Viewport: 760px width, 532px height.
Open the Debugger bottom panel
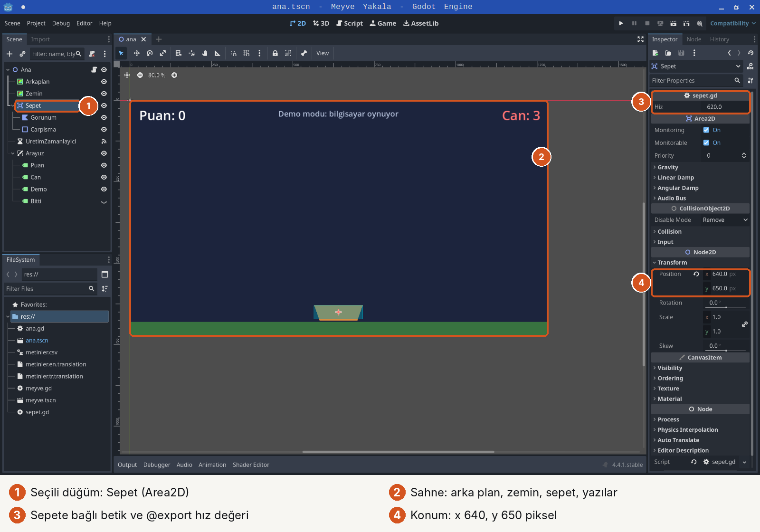[x=157, y=465]
